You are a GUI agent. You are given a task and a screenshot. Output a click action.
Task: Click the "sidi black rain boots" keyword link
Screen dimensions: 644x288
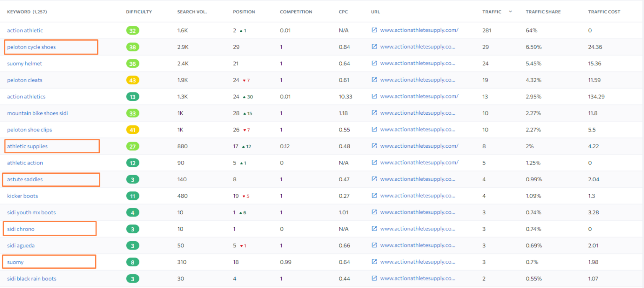click(32, 279)
